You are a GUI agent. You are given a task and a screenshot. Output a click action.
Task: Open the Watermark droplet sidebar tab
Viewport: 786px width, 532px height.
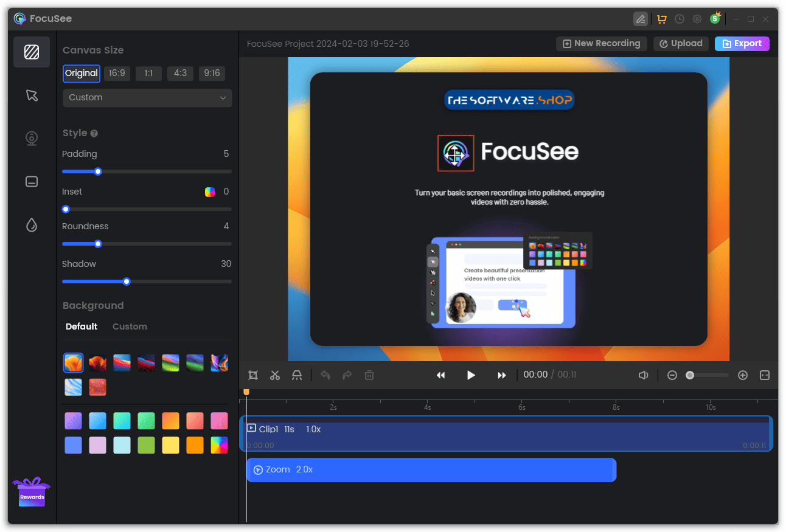click(x=32, y=226)
